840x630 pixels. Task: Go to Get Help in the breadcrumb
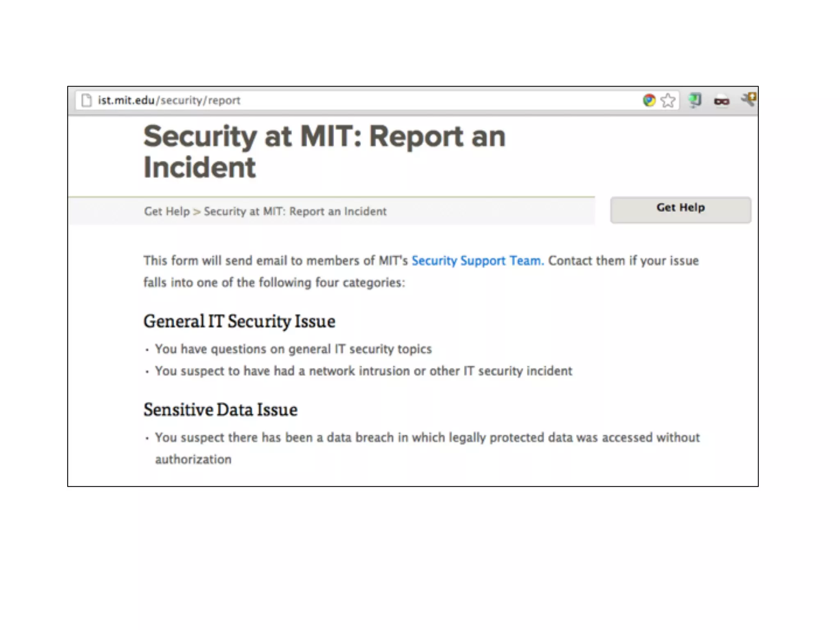click(167, 211)
